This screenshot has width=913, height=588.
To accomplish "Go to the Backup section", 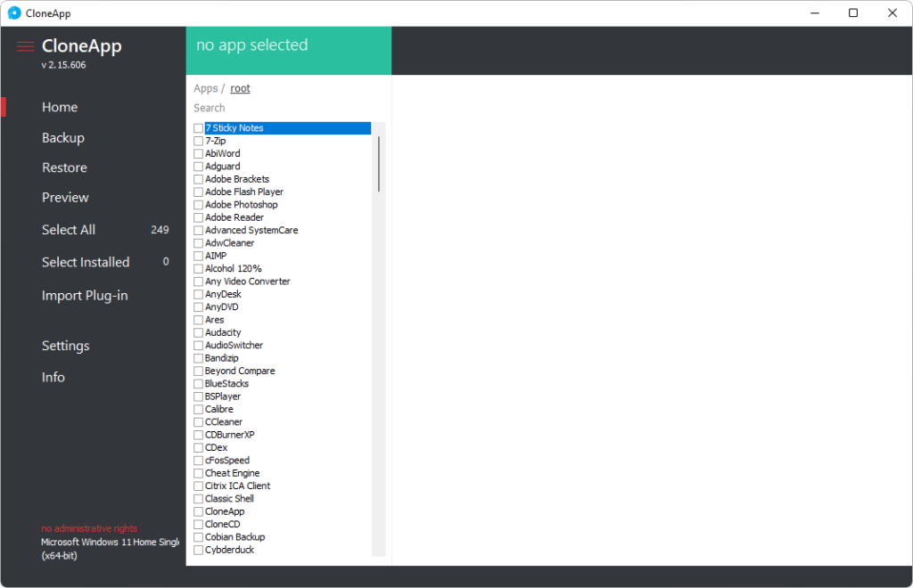I will 62,137.
